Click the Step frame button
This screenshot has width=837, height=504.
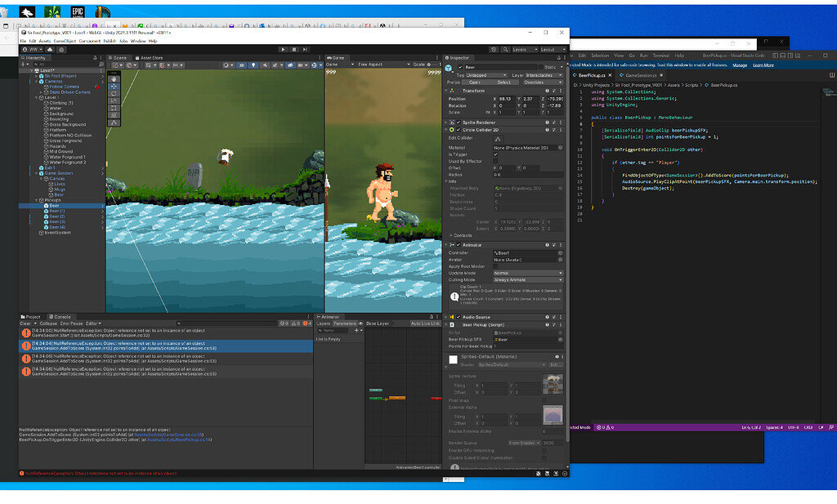pyautogui.click(x=305, y=49)
